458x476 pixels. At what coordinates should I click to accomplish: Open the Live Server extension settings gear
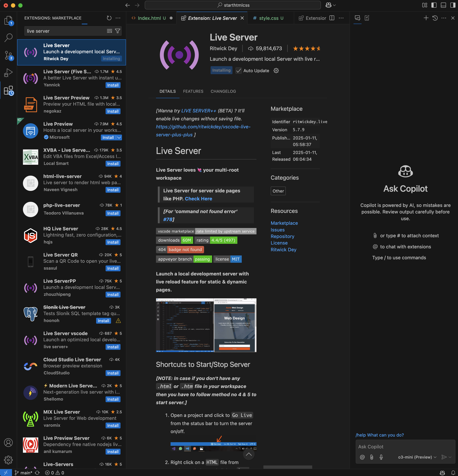coord(276,71)
